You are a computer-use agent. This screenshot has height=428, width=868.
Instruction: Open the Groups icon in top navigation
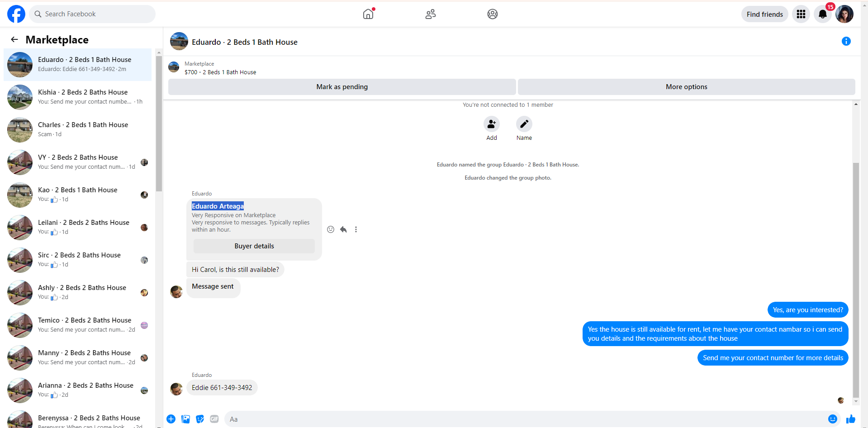tap(493, 14)
